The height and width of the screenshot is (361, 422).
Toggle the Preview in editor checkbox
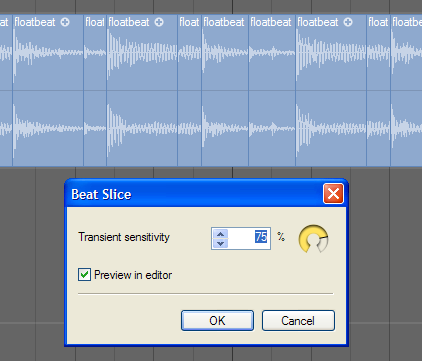84,275
